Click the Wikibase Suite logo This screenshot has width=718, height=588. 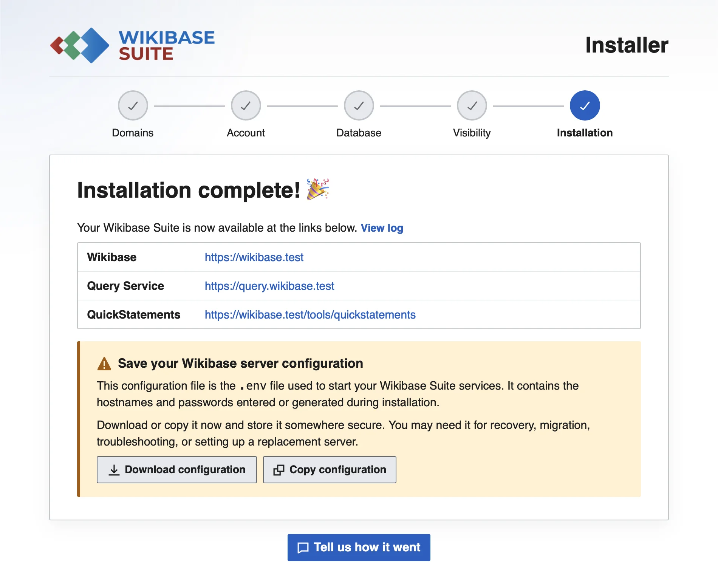tap(132, 45)
